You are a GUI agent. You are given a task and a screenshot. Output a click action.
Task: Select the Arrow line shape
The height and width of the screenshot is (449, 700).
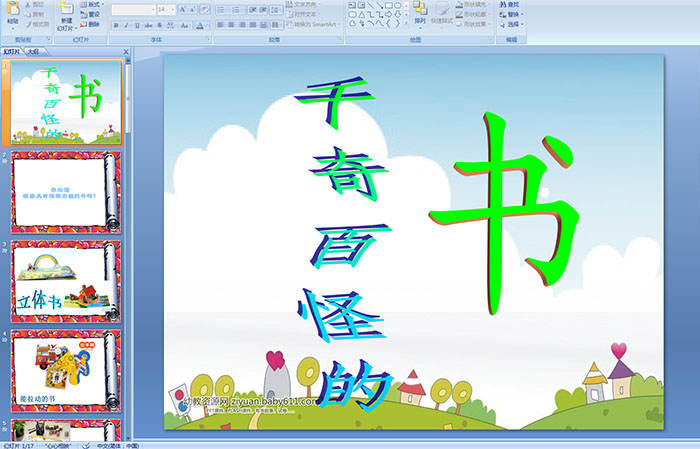click(x=379, y=5)
